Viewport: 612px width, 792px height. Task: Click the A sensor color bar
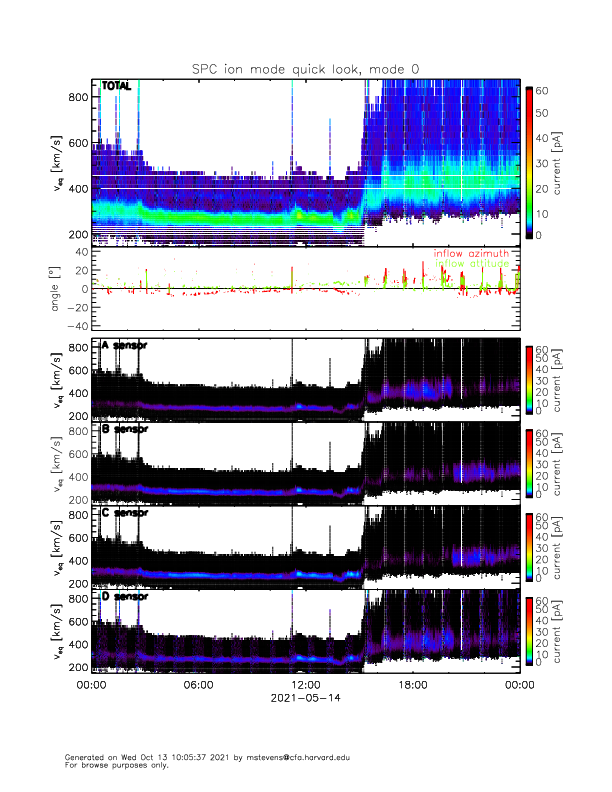tap(529, 378)
